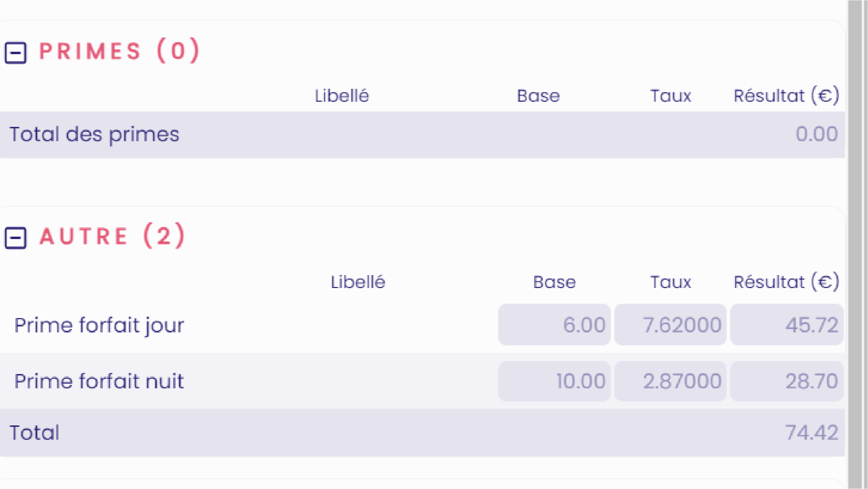Click Taux column header in AUTRE table
The width and height of the screenshot is (868, 489).
(x=671, y=282)
